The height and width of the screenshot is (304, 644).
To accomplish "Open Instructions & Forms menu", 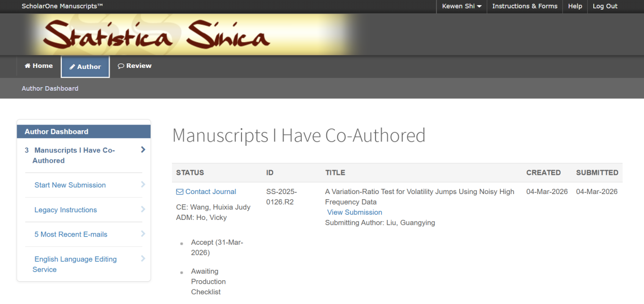I will (x=524, y=6).
